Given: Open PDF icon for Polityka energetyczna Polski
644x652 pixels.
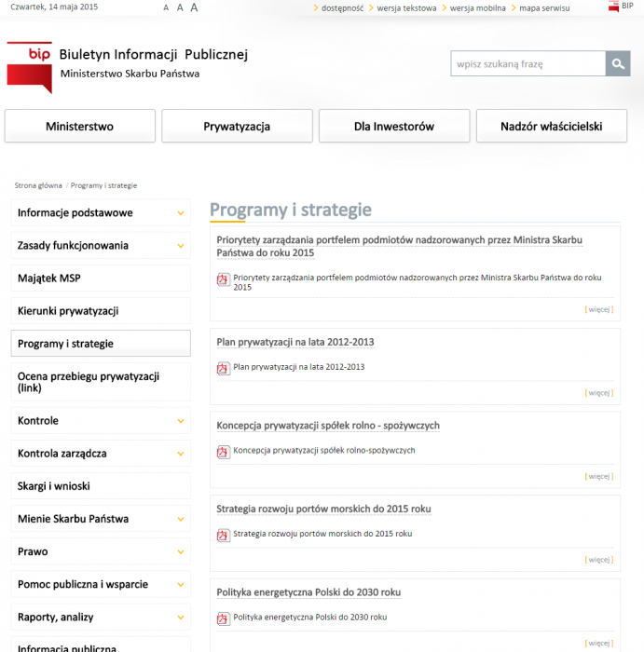Looking at the screenshot, I should tap(224, 618).
